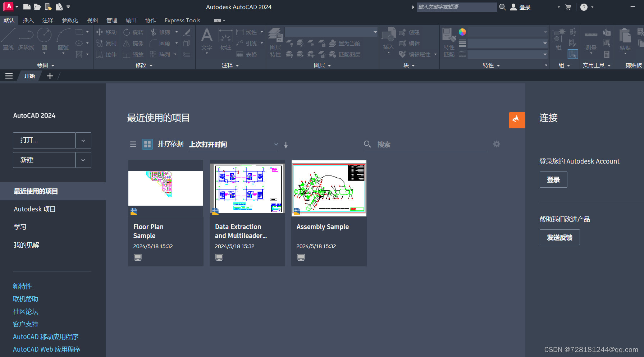Viewport: 644px width, 357px height.
Task: Switch recent projects to grid view
Action: pos(147,144)
